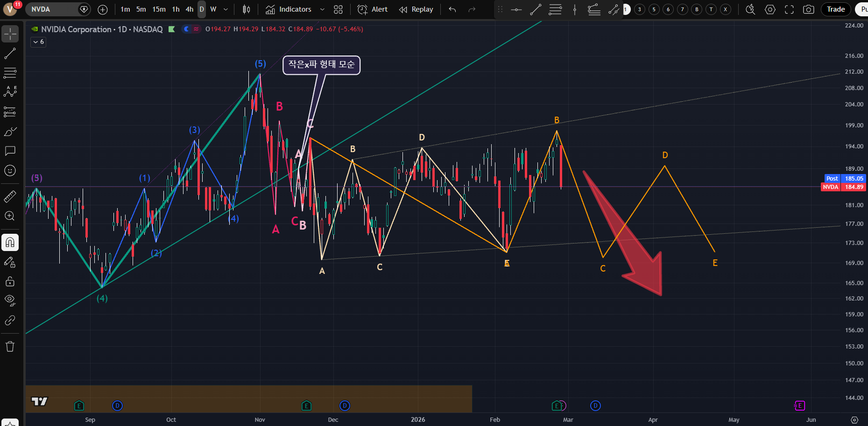The width and height of the screenshot is (868, 426).
Task: Click the Trade button
Action: tap(835, 9)
